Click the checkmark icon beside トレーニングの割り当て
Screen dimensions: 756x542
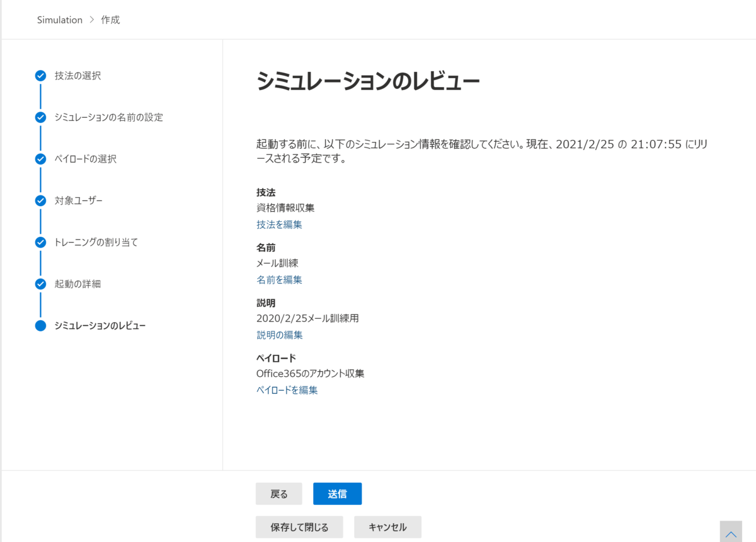coord(40,242)
